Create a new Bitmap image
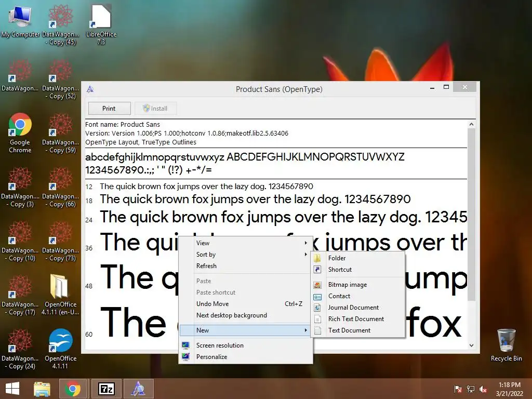Screen dimensions: 532x399 [x=358, y=285]
